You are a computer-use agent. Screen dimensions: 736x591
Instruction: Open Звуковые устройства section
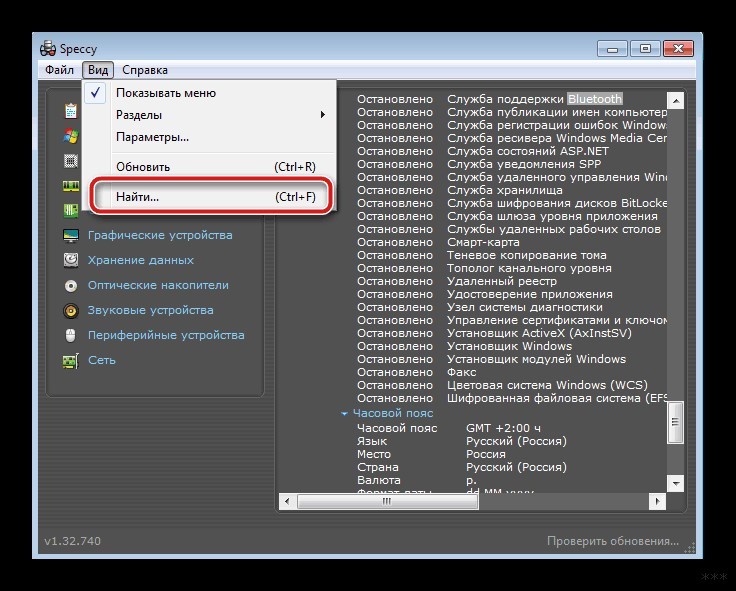151,310
